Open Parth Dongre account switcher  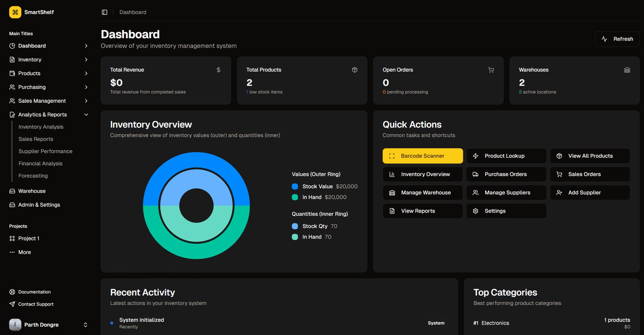pos(85,325)
